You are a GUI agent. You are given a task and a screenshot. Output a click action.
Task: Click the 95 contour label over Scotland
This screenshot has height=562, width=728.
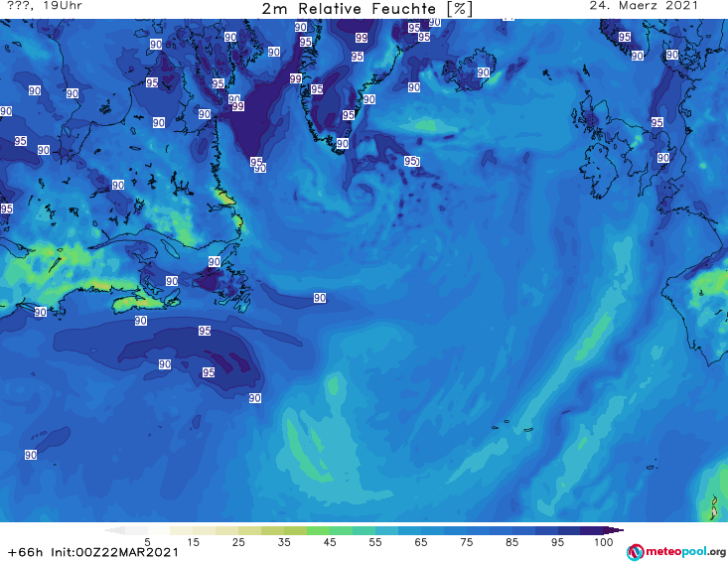tap(656, 122)
